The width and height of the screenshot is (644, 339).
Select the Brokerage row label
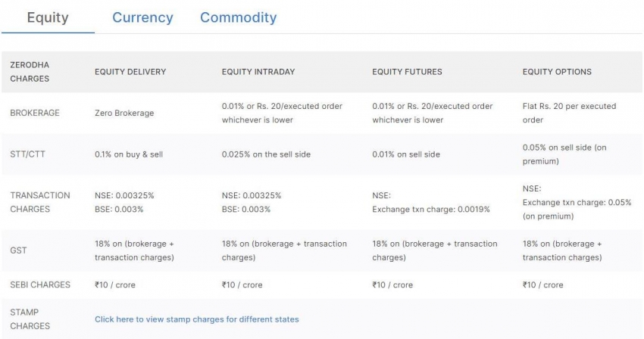point(35,113)
